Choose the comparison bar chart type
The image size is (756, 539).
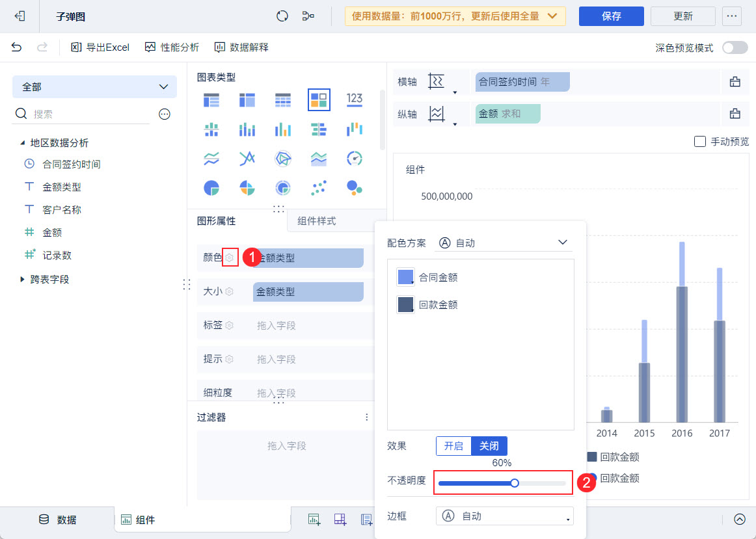click(319, 129)
